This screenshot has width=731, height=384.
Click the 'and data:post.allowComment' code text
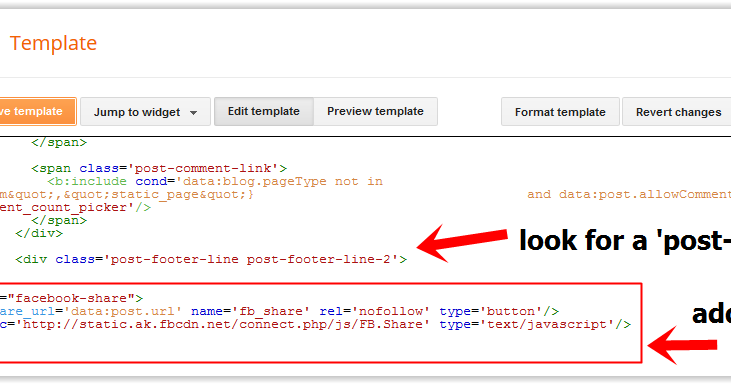coord(629,194)
